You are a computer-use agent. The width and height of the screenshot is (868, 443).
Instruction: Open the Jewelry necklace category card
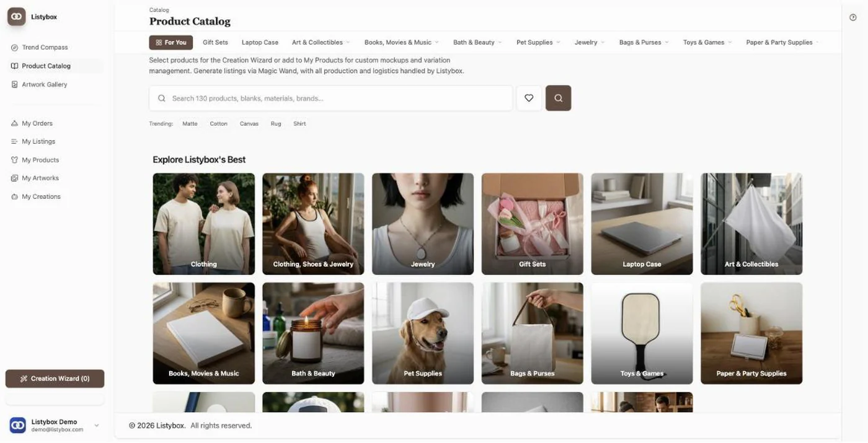point(423,224)
